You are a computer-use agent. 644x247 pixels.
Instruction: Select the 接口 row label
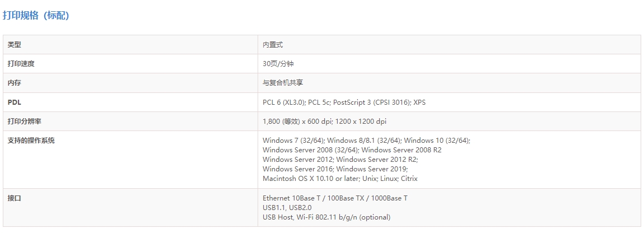point(15,198)
